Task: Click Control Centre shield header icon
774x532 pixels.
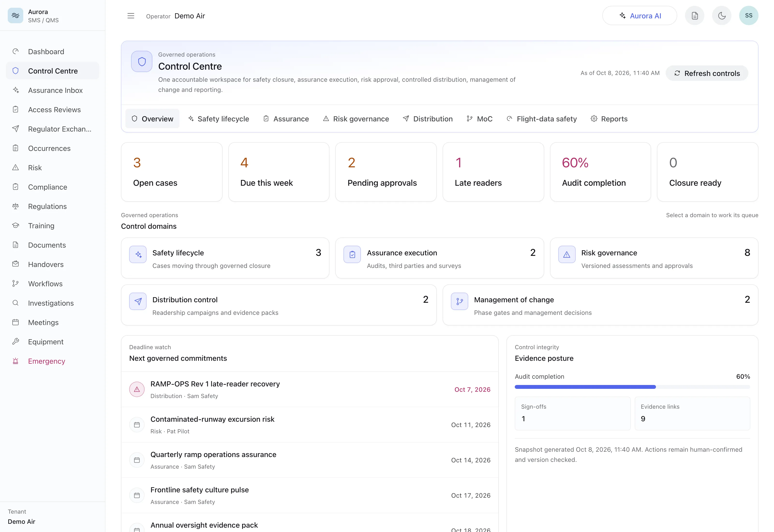Action: pyautogui.click(x=142, y=62)
